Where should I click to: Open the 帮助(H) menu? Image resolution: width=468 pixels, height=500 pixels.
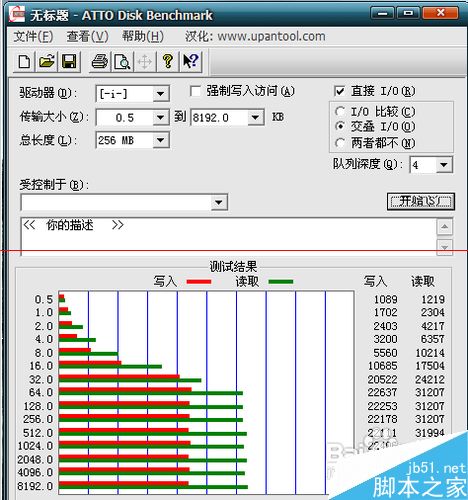pos(143,36)
